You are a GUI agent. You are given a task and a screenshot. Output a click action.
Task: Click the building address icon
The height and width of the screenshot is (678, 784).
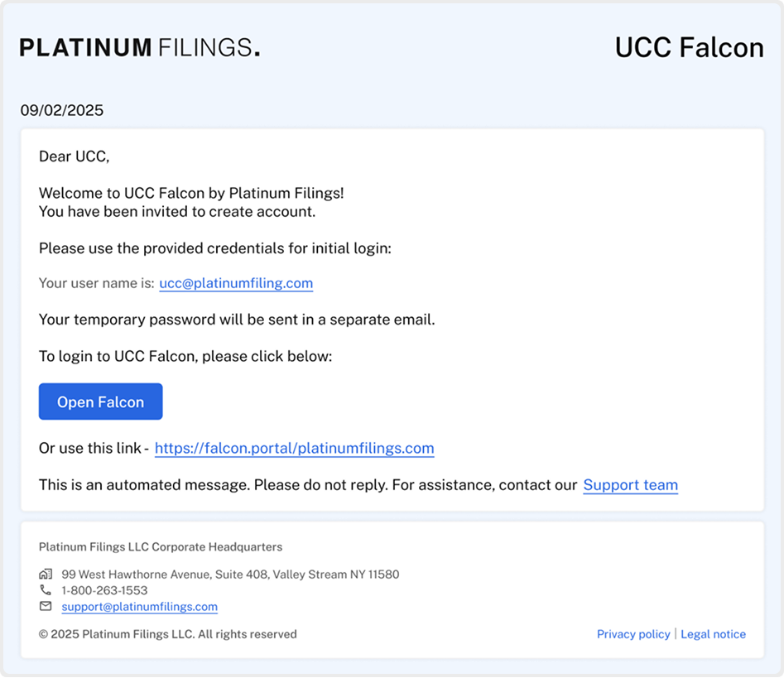(x=46, y=574)
